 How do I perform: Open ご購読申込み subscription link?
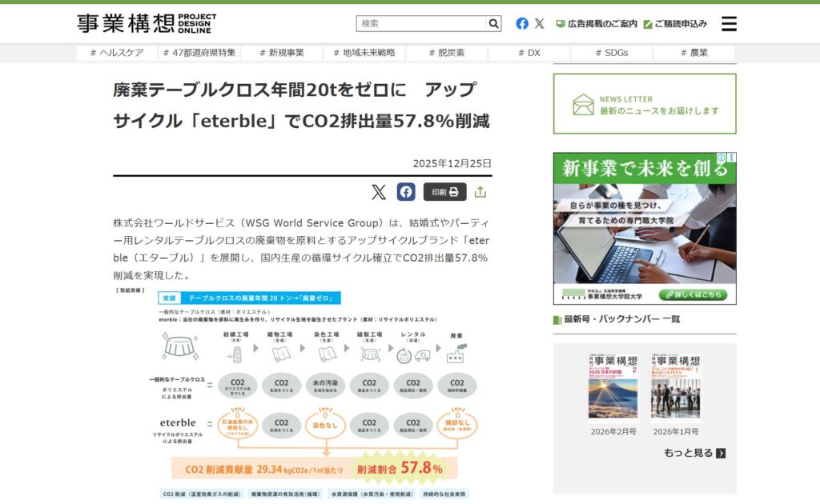click(x=675, y=24)
